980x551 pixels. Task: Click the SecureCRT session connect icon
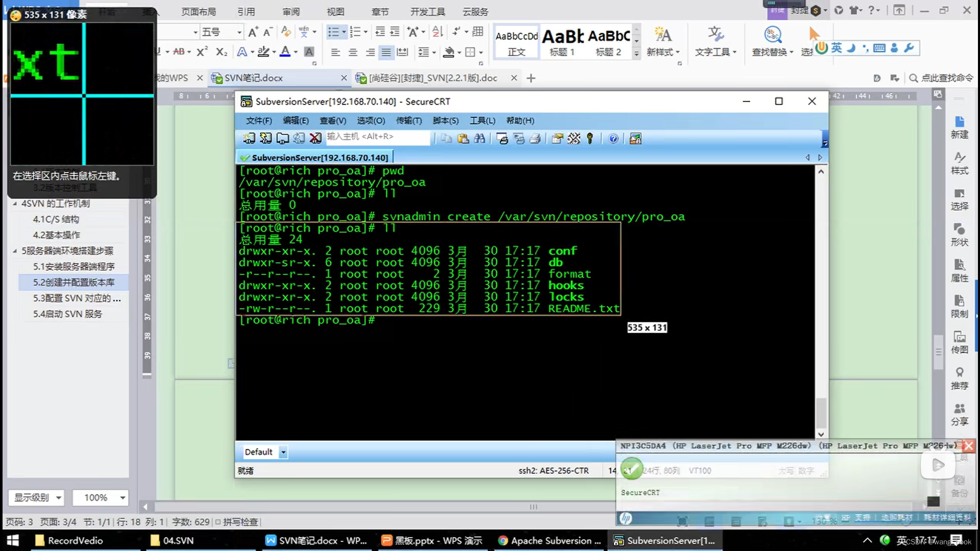pos(249,138)
